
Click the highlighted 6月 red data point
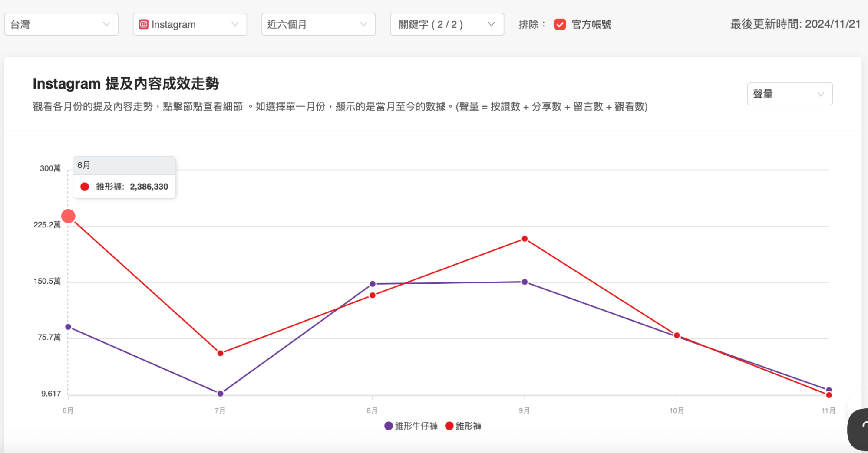point(68,216)
